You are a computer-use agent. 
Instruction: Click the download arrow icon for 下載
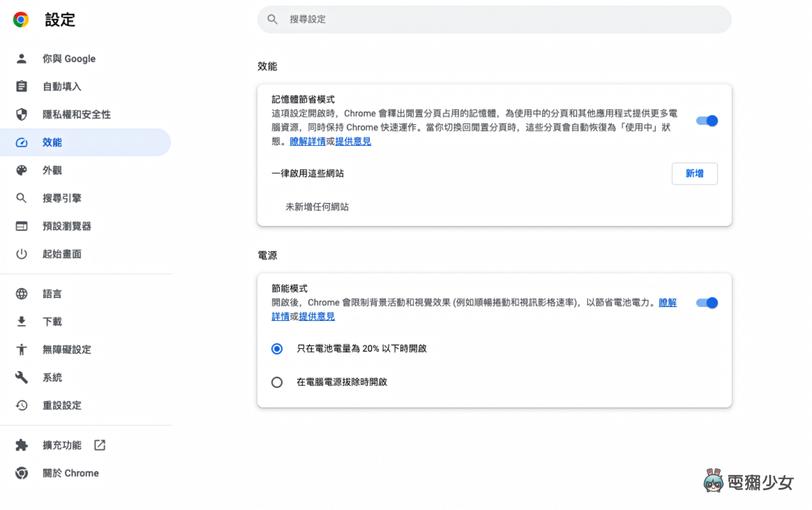pos(21,321)
